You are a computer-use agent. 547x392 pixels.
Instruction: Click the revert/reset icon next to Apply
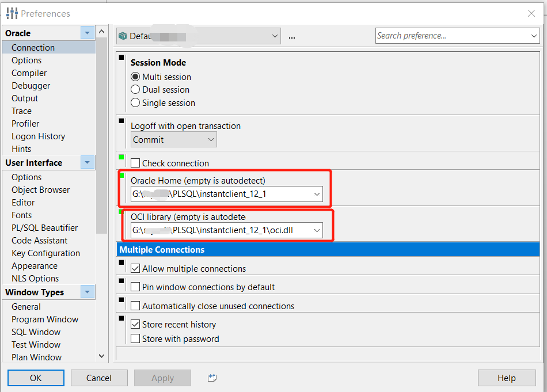[x=211, y=378]
